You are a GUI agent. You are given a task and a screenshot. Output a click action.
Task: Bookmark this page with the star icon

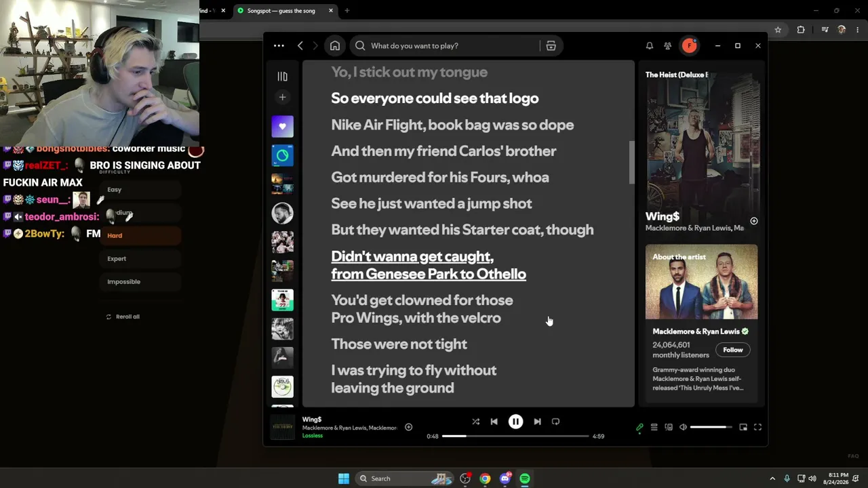778,30
